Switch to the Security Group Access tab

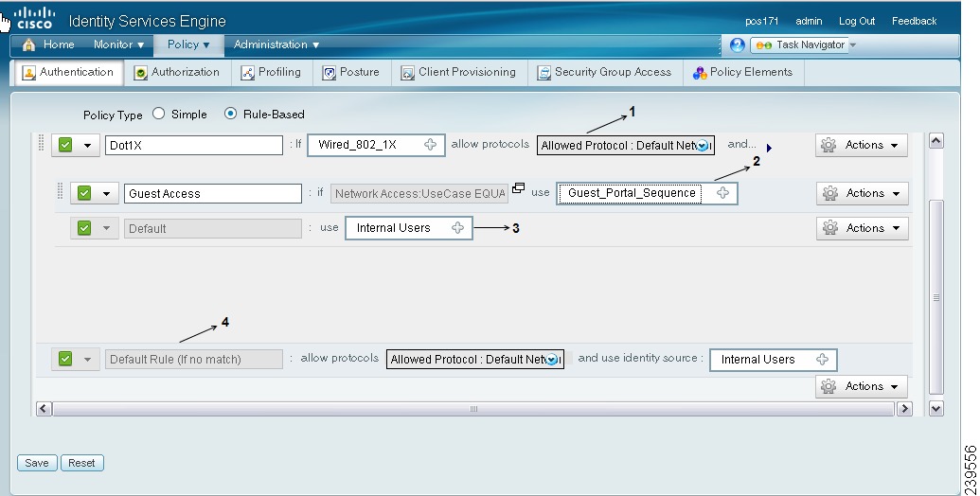604,73
